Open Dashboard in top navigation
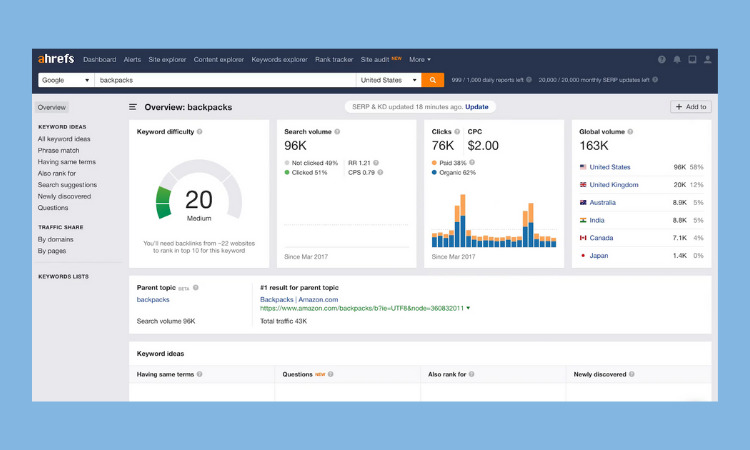Screen dimensions: 750x450 pos(99,59)
